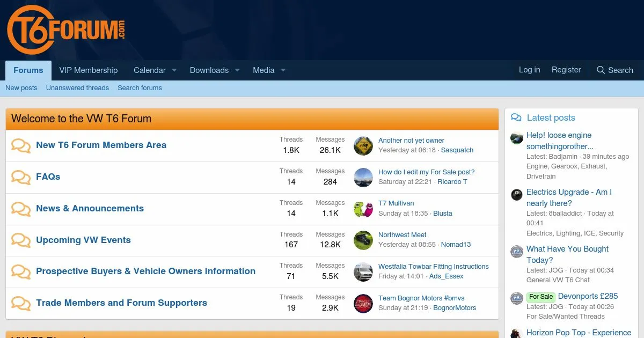Click speech bubble icon beside New T6 Forum Members Area

pyautogui.click(x=21, y=145)
